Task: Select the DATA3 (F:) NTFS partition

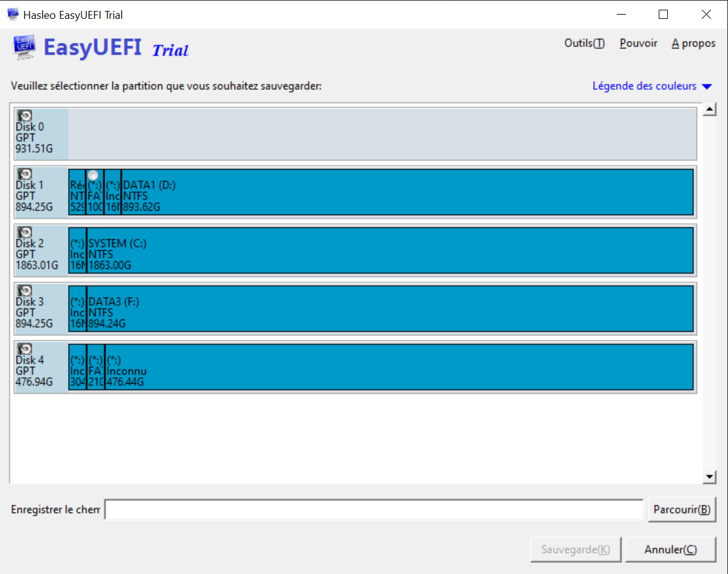Action: tap(390, 309)
